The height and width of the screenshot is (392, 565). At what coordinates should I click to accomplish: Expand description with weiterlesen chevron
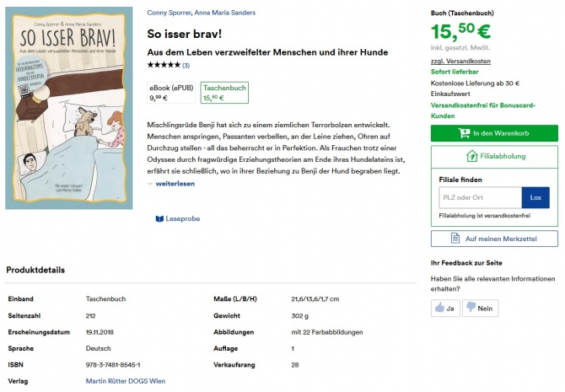point(150,183)
